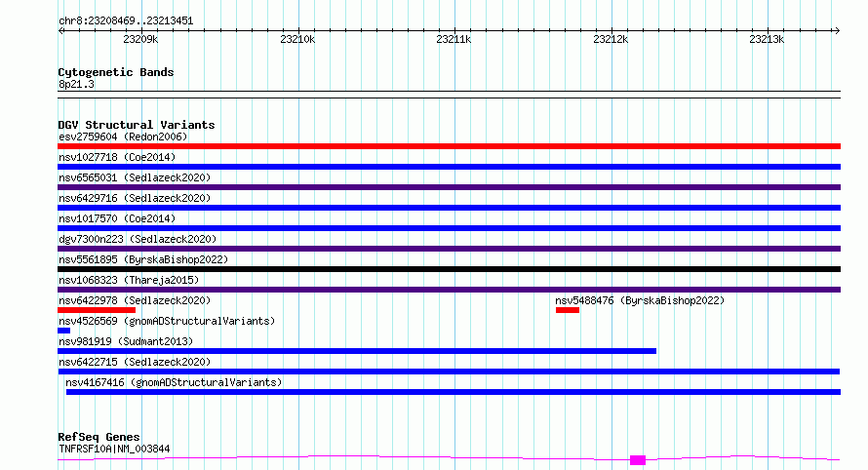Open nsv6565031 (Sedlazeck2020) variant label
Viewport: 868px width, 470px height.
135,177
